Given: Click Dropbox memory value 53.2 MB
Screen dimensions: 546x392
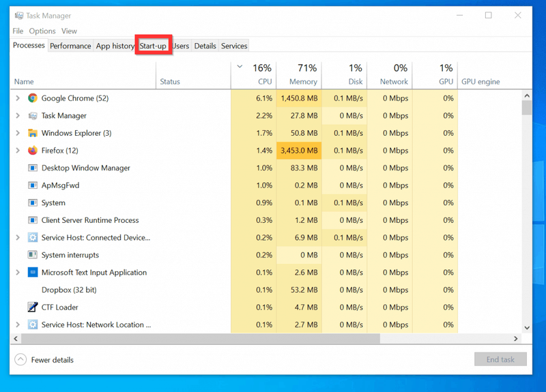Looking at the screenshot, I should click(304, 290).
